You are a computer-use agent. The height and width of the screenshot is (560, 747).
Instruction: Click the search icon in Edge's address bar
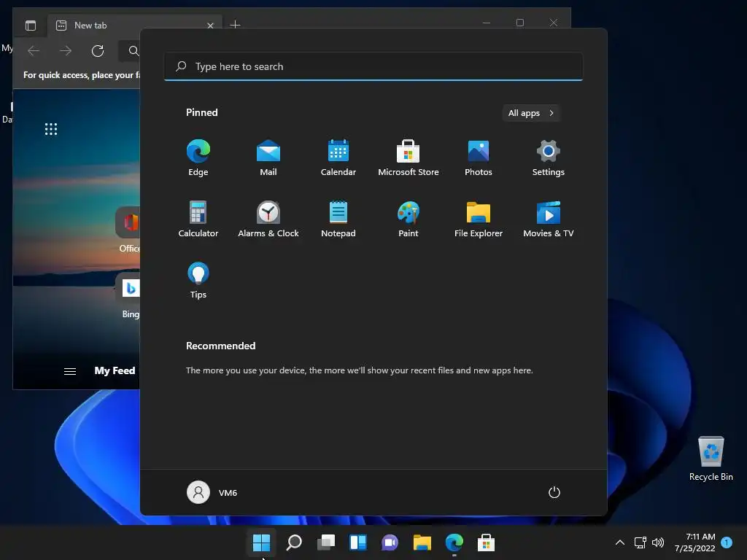pos(134,51)
